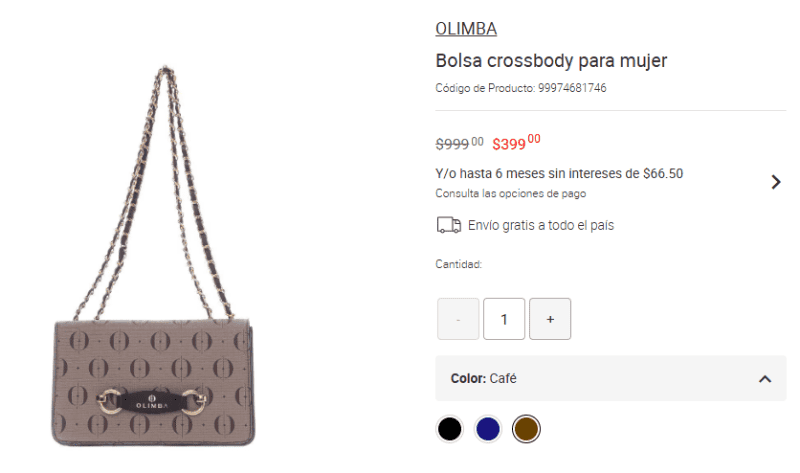
Task: Decrease quantity with the minus button
Action: pos(458,319)
